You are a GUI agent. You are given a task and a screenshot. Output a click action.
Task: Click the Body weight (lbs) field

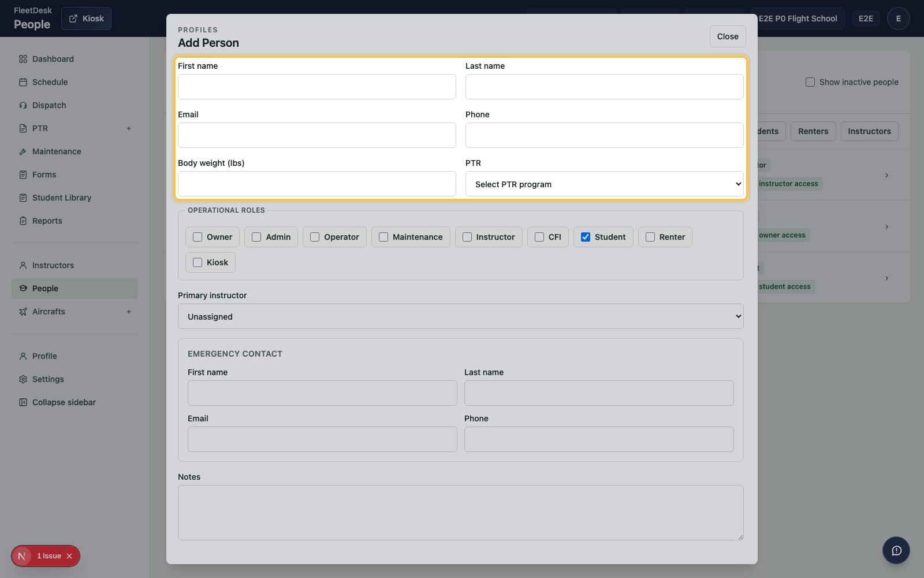click(317, 184)
